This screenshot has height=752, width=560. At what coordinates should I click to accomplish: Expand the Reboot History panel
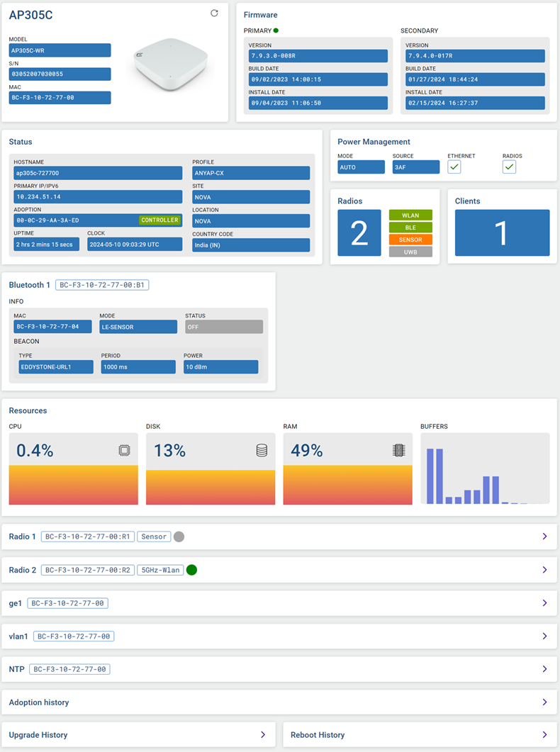(544, 735)
